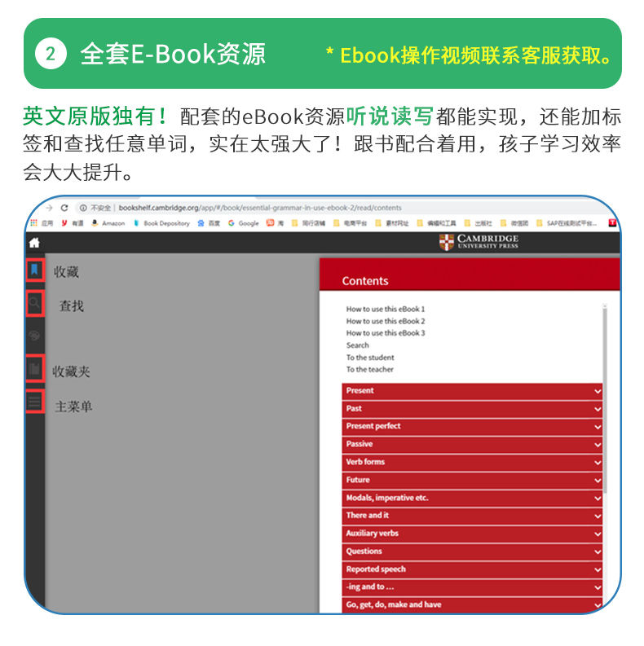Image resolution: width=644 pixels, height=646 pixels.
Task: Expand the Passive section chevron
Action: 598,445
